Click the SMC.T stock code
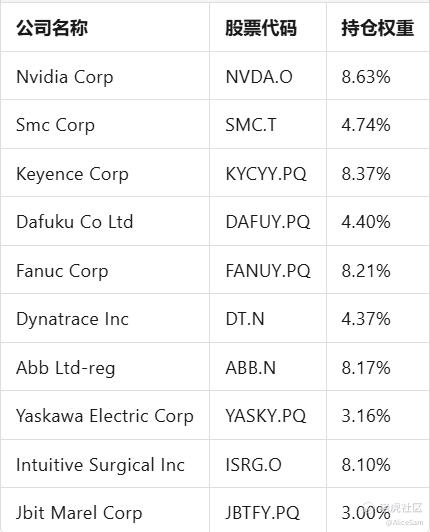Image resolution: width=430 pixels, height=532 pixels. point(251,125)
